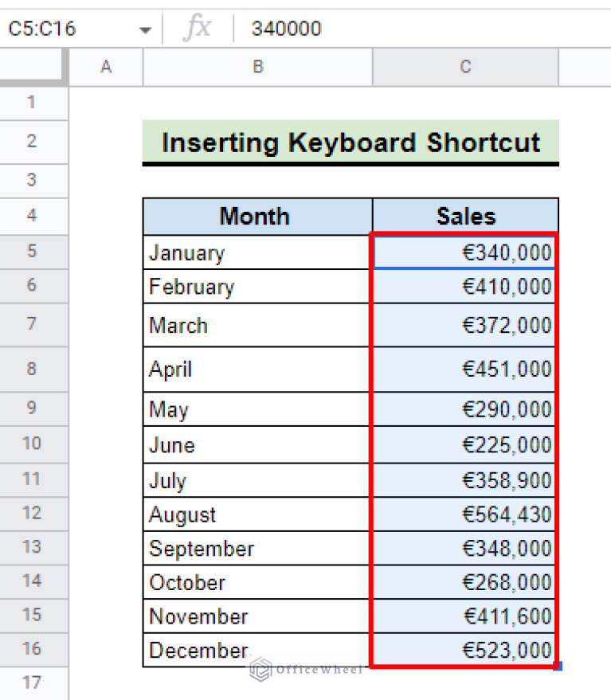Viewport: 611px width, 700px height.
Task: Select the November sales value €411,600
Action: pyautogui.click(x=465, y=616)
